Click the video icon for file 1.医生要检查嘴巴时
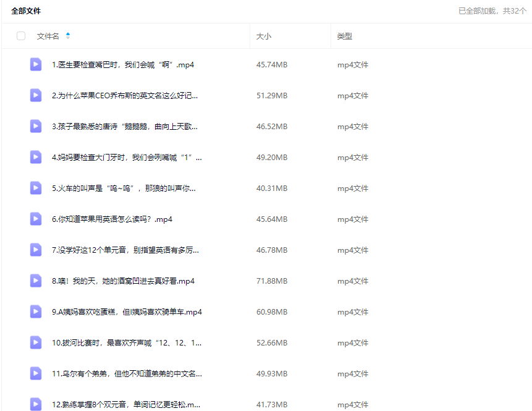The height and width of the screenshot is (411, 532). [36, 64]
